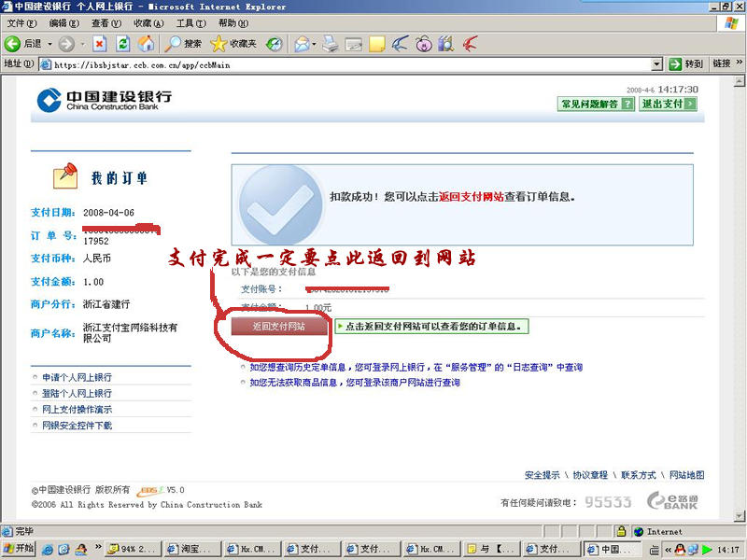
Task: Open the 联系方式 footer link
Action: tap(639, 475)
